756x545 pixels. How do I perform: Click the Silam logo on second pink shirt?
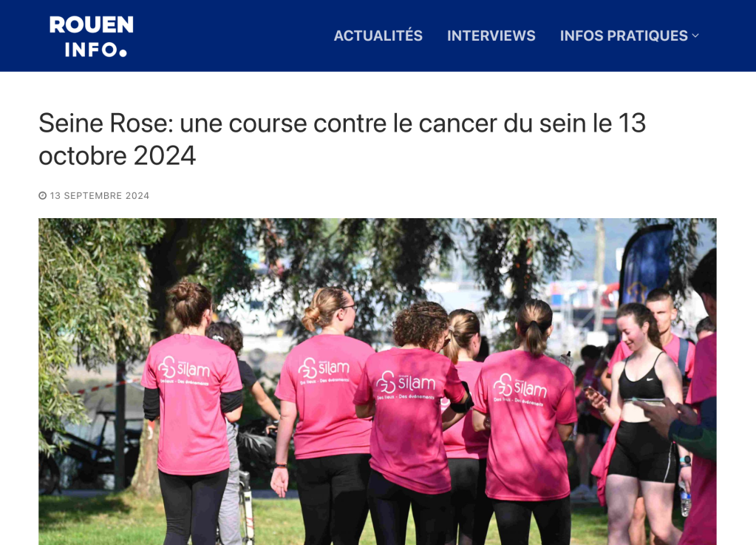324,370
